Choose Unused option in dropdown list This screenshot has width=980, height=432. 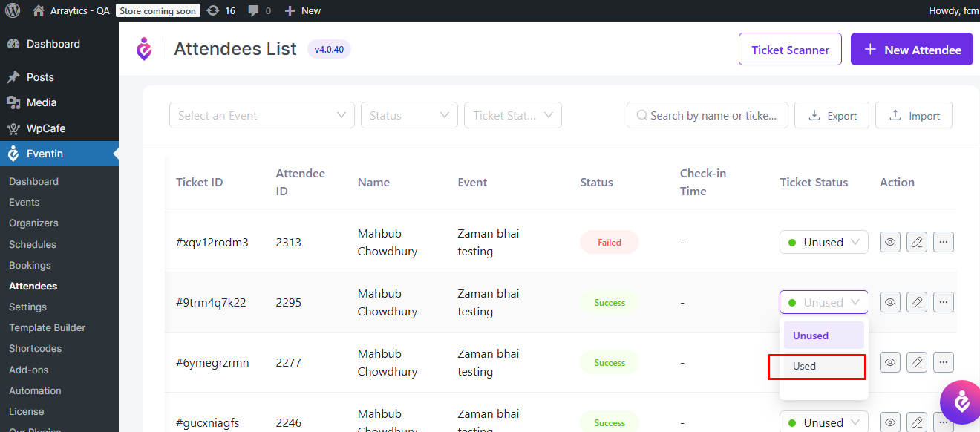click(x=824, y=336)
